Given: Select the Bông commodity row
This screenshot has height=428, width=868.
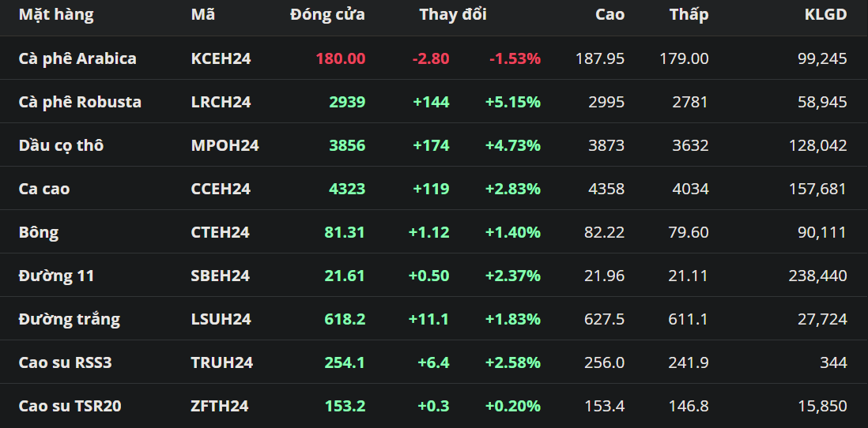Looking at the screenshot, I should [x=39, y=232].
